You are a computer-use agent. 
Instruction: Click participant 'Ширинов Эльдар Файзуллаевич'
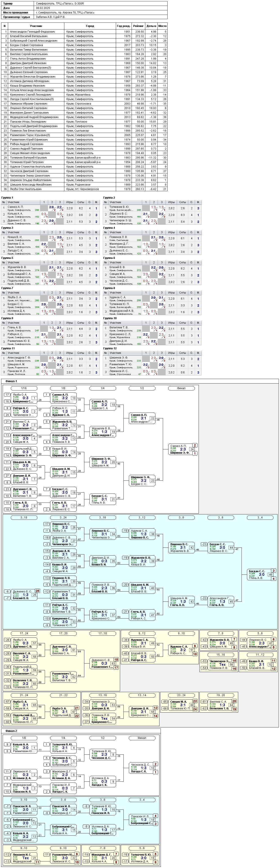point(30,180)
